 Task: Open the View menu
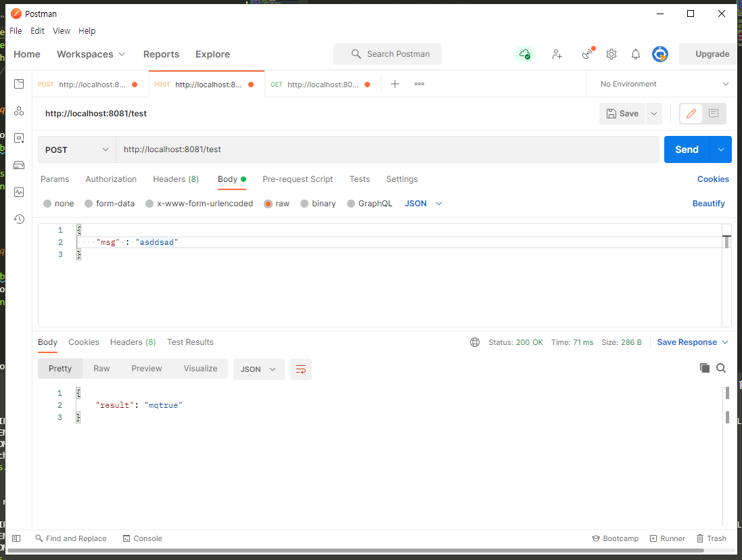click(x=61, y=30)
